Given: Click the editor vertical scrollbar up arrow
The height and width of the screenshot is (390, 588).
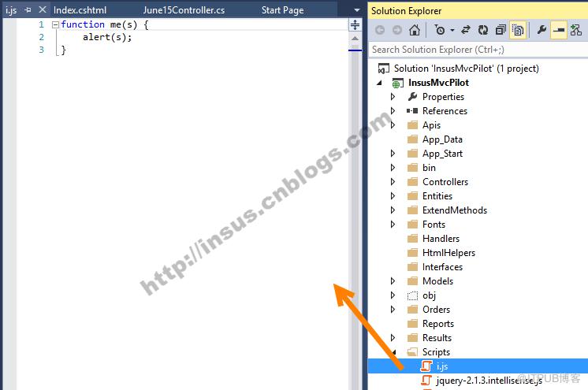Looking at the screenshot, I should 355,39.
